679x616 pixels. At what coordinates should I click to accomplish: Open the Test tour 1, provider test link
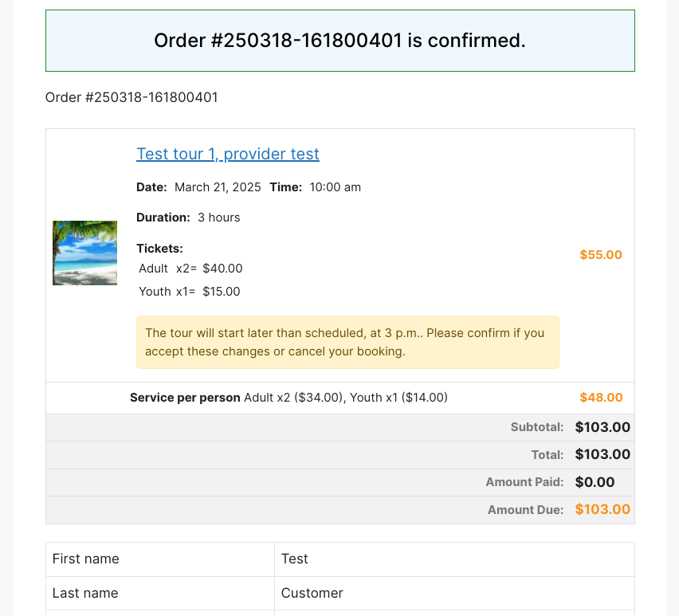pyautogui.click(x=228, y=154)
